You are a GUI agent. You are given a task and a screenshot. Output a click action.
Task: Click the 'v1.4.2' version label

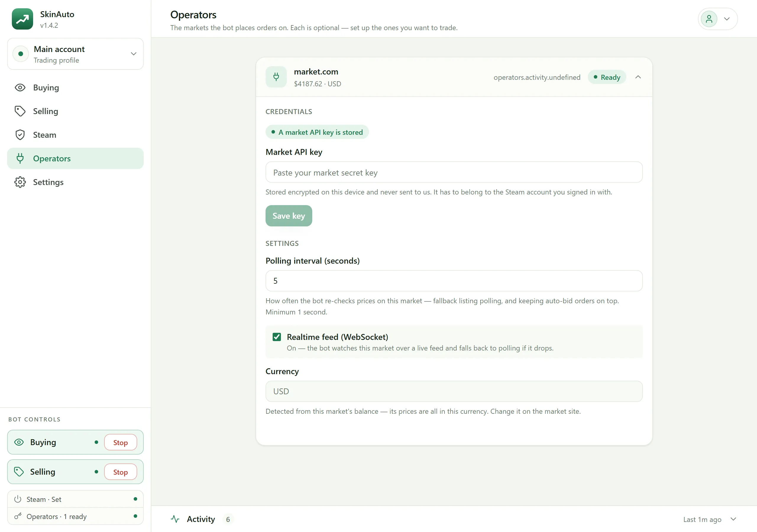[x=49, y=25]
